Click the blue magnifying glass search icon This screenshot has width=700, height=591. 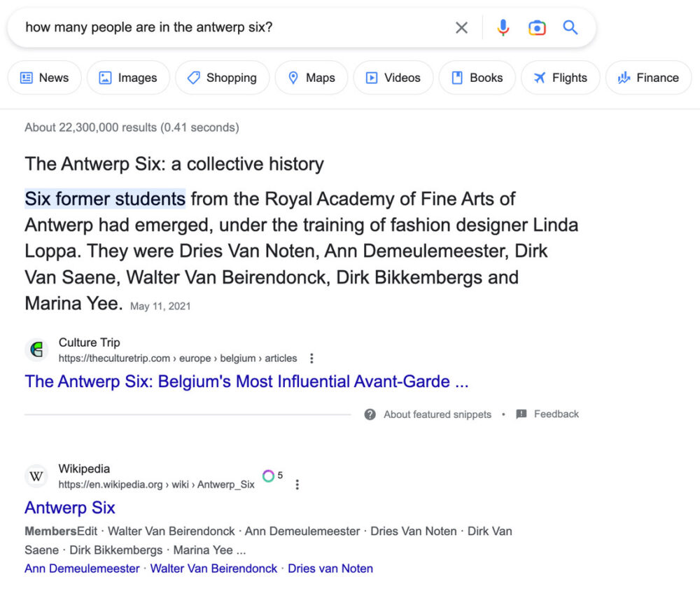tap(570, 28)
